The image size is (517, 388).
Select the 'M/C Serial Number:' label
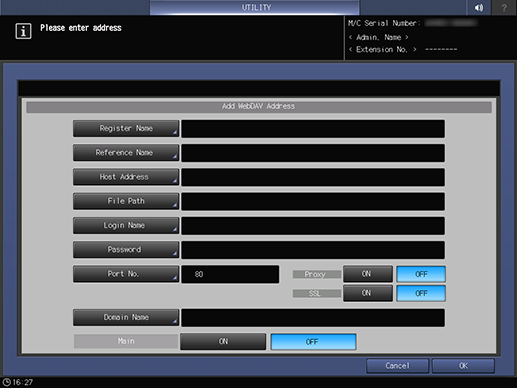[x=384, y=23]
